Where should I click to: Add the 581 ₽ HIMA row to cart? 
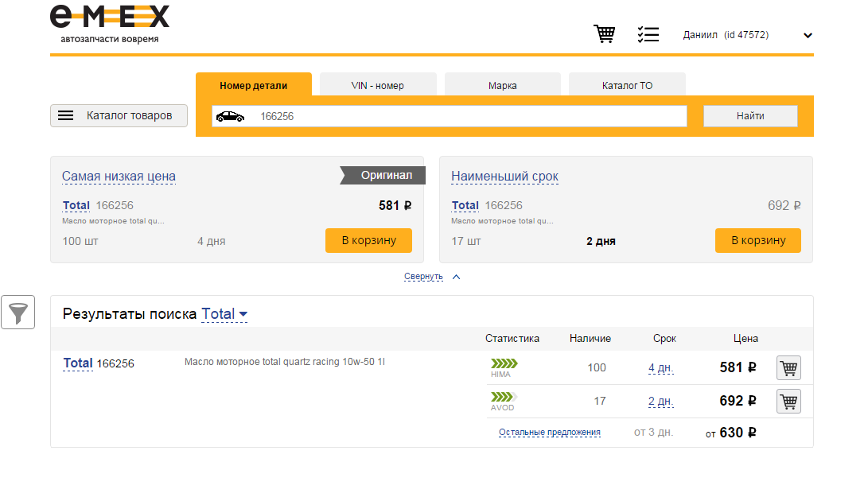point(788,367)
